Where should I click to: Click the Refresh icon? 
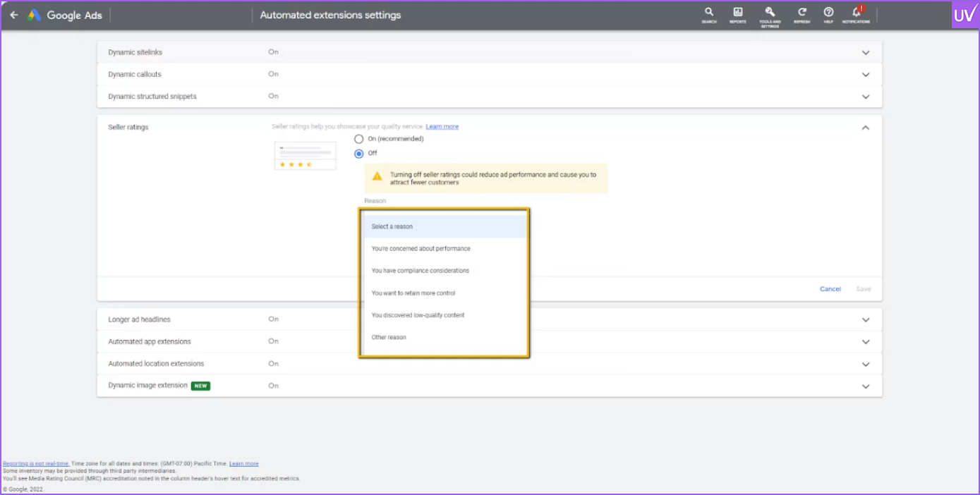click(802, 15)
